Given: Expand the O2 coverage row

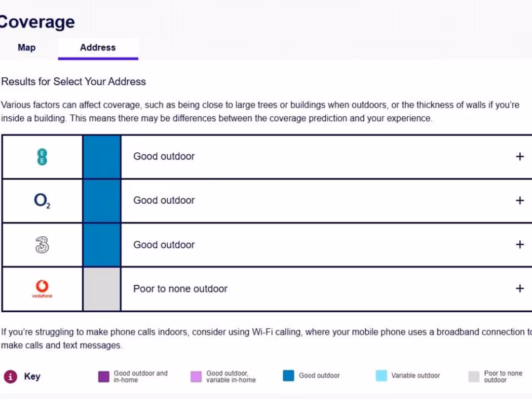Looking at the screenshot, I should (x=520, y=201).
